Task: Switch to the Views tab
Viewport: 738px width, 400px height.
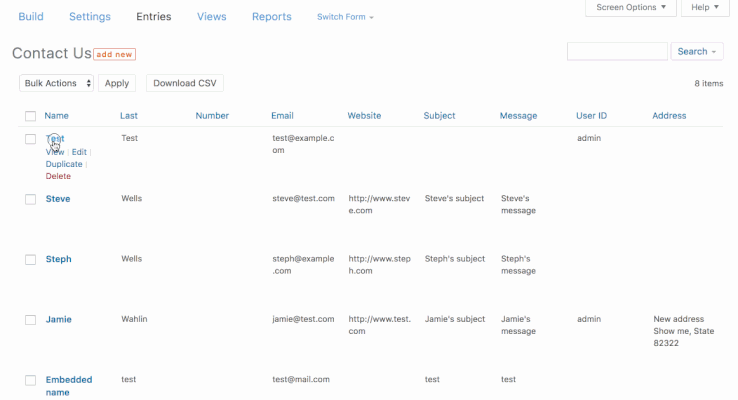Action: 212,16
